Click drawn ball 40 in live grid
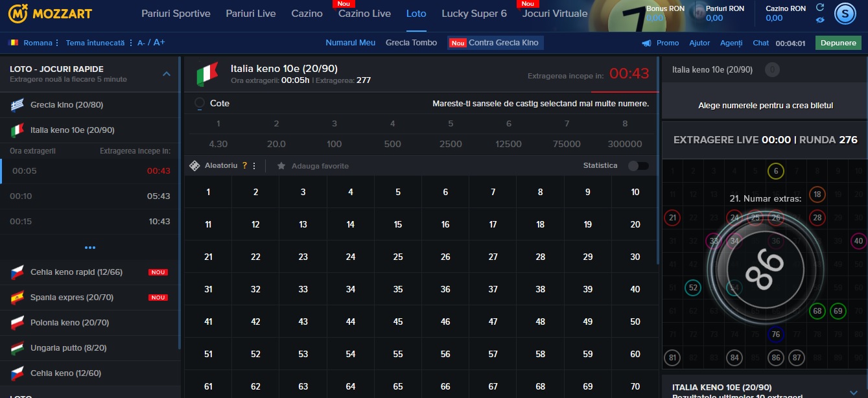The height and width of the screenshot is (398, 868). 858,241
